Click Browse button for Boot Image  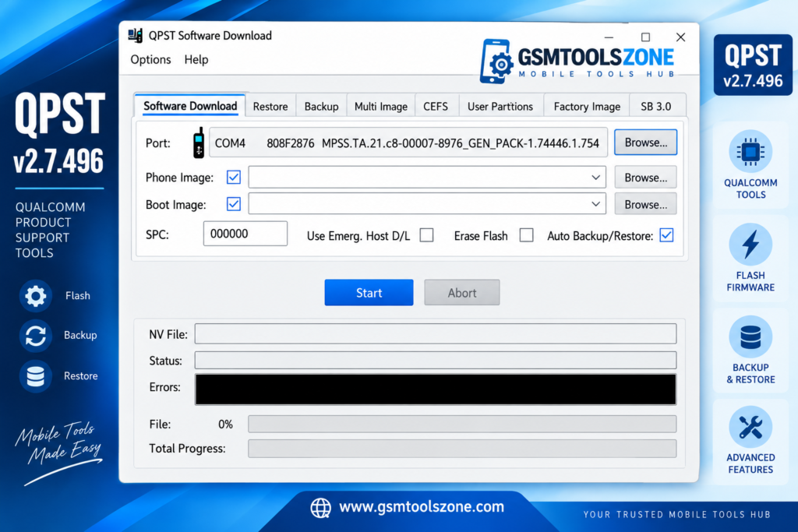click(645, 204)
